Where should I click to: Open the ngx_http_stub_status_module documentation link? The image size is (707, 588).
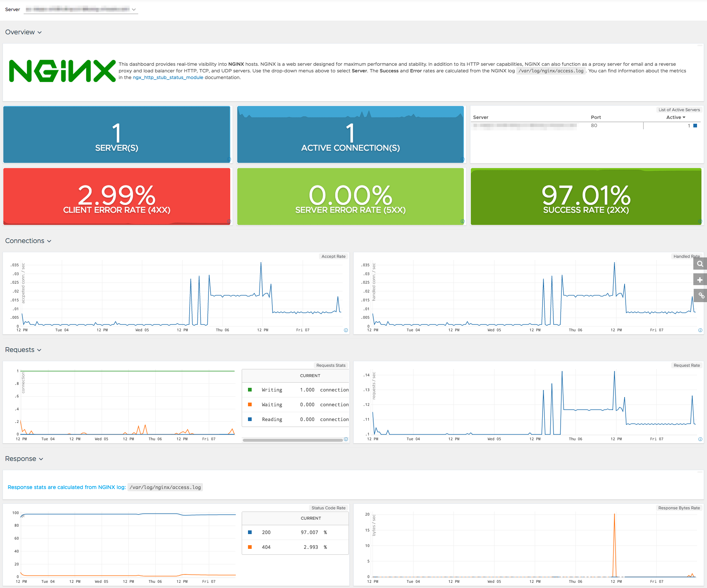point(168,78)
